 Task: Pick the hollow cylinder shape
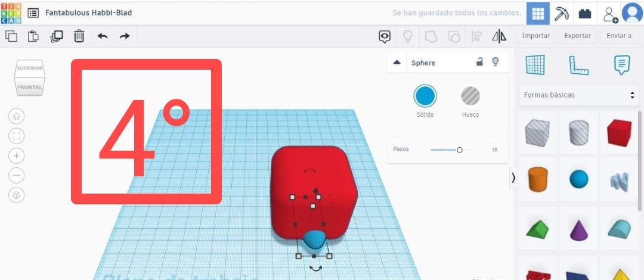(578, 133)
